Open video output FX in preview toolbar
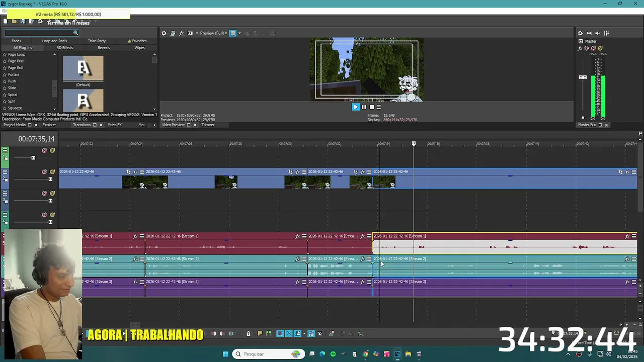 pyautogui.click(x=181, y=33)
